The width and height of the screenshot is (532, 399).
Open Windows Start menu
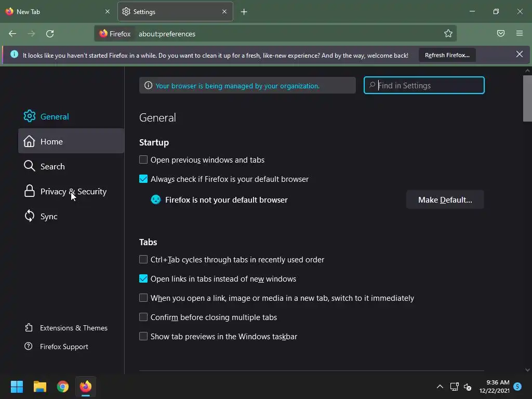(x=17, y=387)
